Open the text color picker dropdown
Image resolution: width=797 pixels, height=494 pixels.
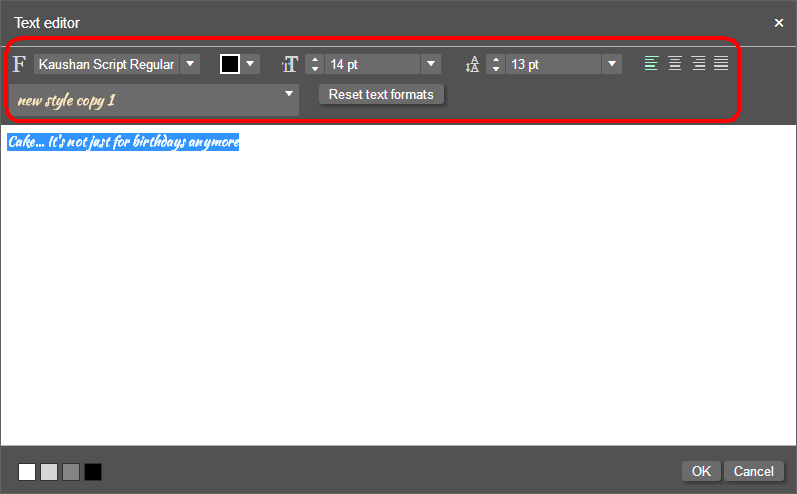click(x=250, y=64)
